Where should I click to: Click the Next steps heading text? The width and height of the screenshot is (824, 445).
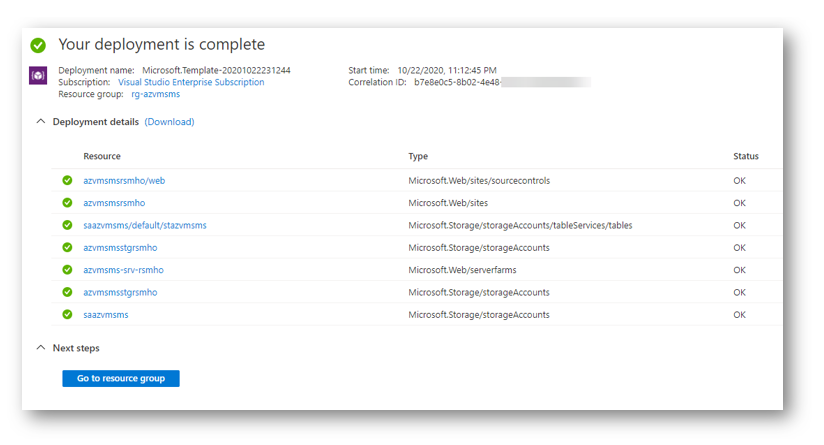pos(76,348)
